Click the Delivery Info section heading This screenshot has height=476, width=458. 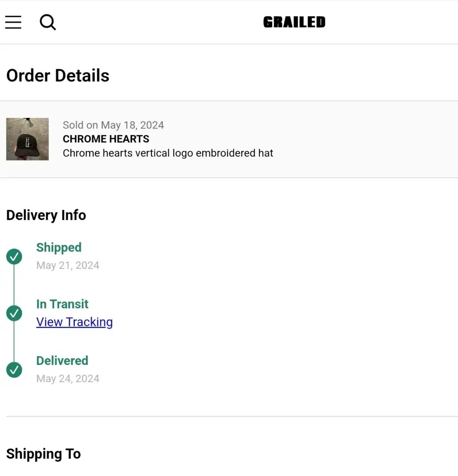tap(46, 215)
